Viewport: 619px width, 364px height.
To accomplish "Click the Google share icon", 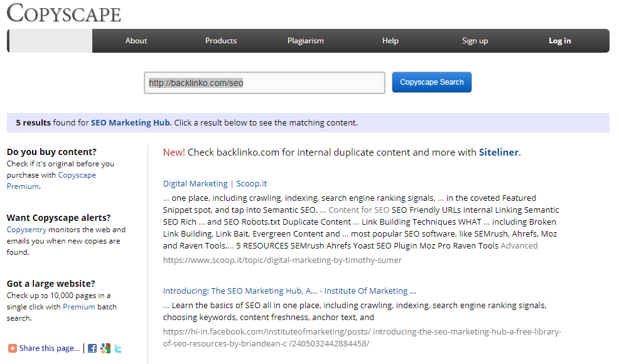I will click(x=105, y=348).
